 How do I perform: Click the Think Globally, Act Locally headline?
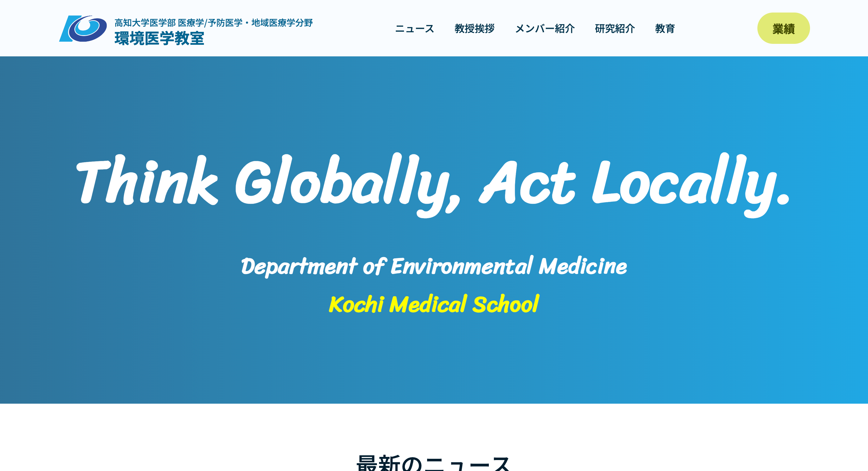tap(433, 184)
